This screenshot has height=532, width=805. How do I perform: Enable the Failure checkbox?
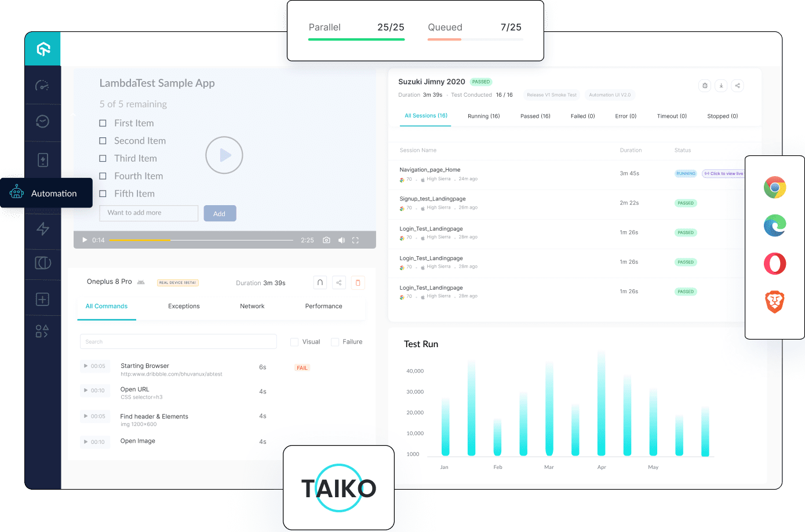pyautogui.click(x=335, y=342)
